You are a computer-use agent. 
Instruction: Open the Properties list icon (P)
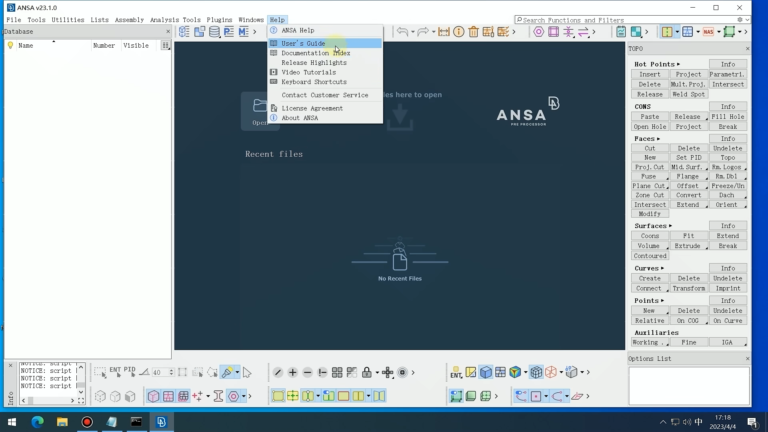229,32
